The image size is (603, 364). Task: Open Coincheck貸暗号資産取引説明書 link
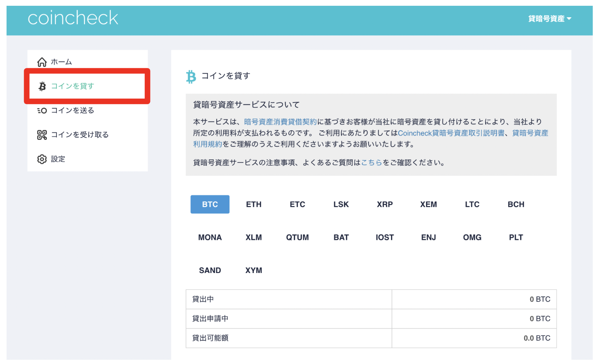451,133
